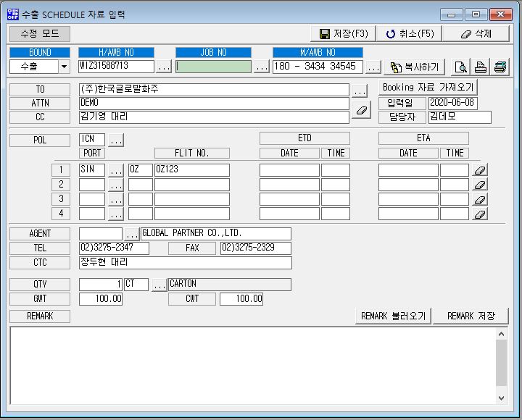522x420 pixels.
Task: Open M/AWB NO lookup ellipsis button
Action: coord(373,67)
